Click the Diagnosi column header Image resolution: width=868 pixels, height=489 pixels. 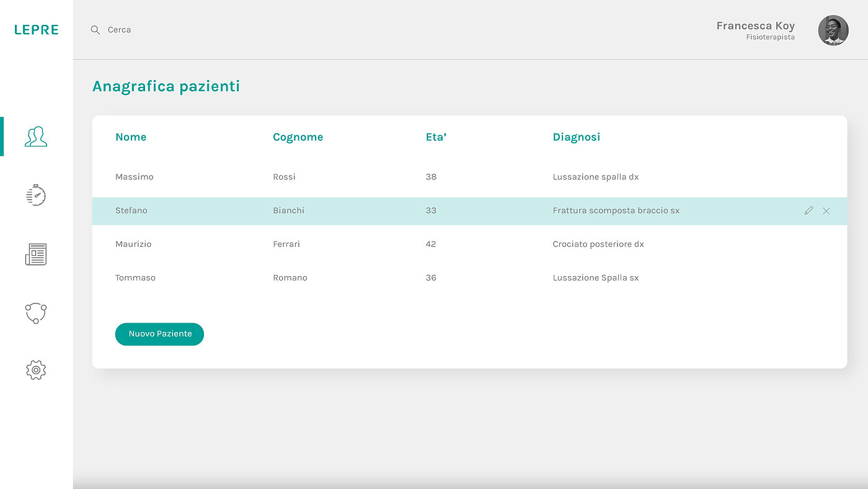[x=577, y=137]
